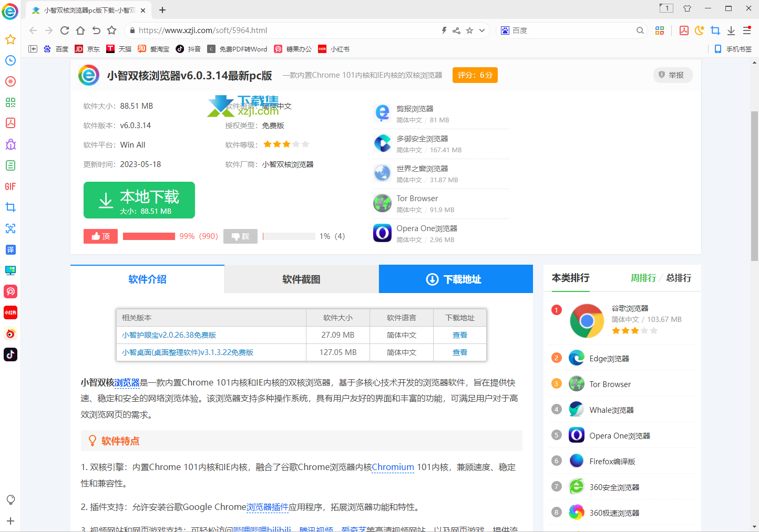Screen dimensions: 759x532
Task: Open the skin shirt icon in title bar
Action: pos(687,8)
